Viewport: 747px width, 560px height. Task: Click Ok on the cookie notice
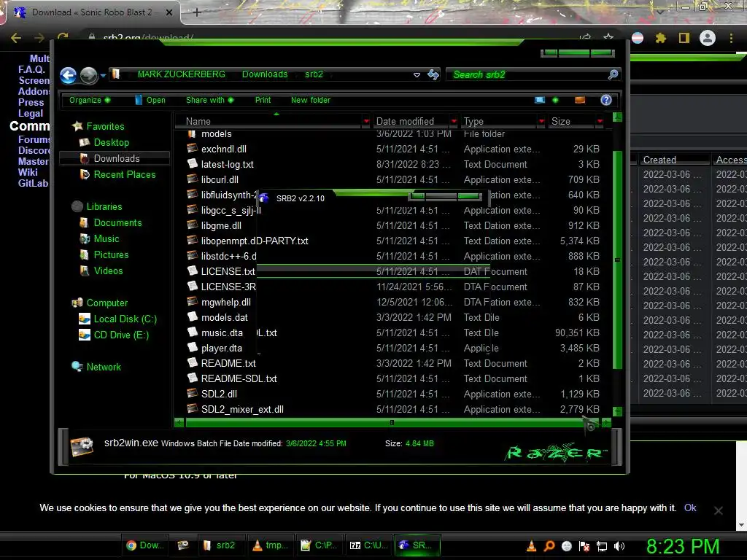point(690,507)
